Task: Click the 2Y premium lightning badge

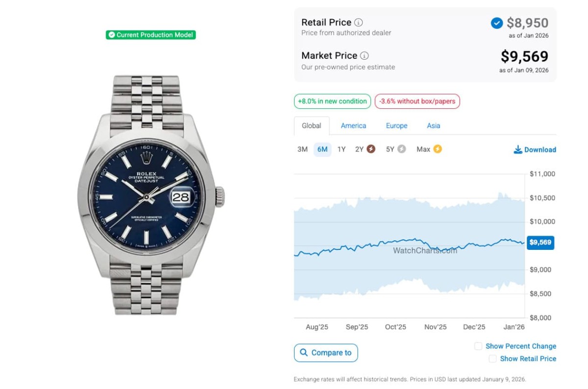Action: (371, 149)
